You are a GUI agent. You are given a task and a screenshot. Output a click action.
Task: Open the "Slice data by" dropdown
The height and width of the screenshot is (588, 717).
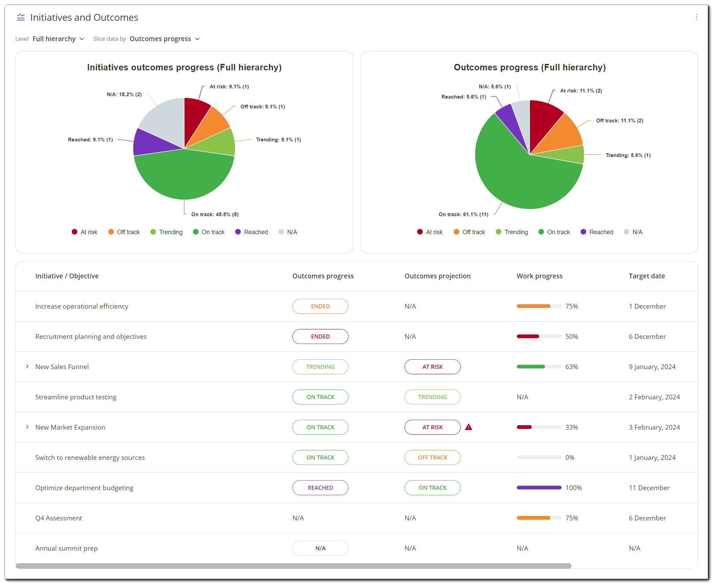tap(164, 39)
